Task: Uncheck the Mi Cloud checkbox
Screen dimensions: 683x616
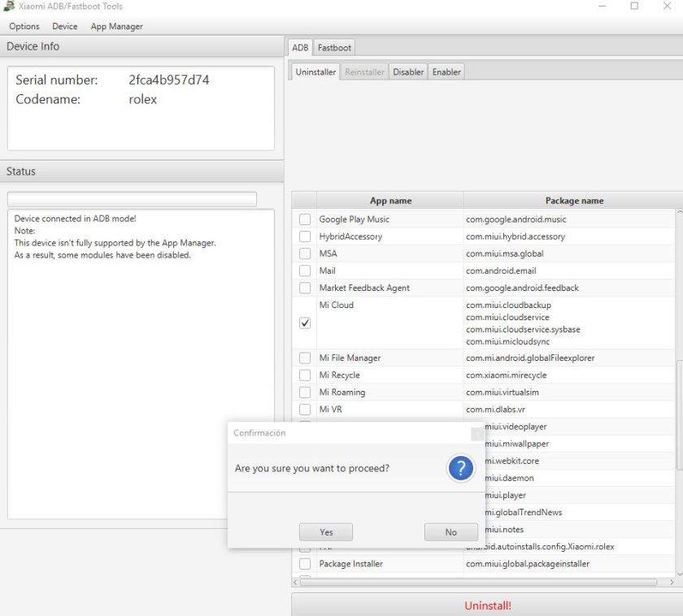Action: [x=305, y=323]
